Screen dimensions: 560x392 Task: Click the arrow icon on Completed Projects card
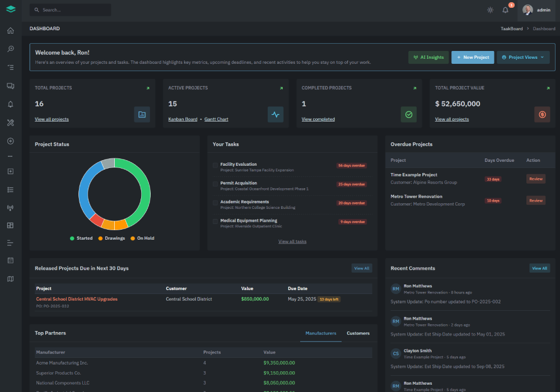coord(414,88)
